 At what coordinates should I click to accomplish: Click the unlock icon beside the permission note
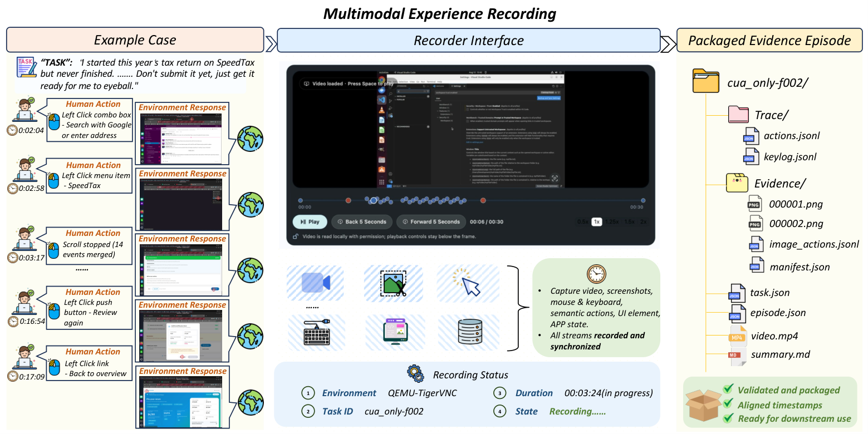coord(296,236)
